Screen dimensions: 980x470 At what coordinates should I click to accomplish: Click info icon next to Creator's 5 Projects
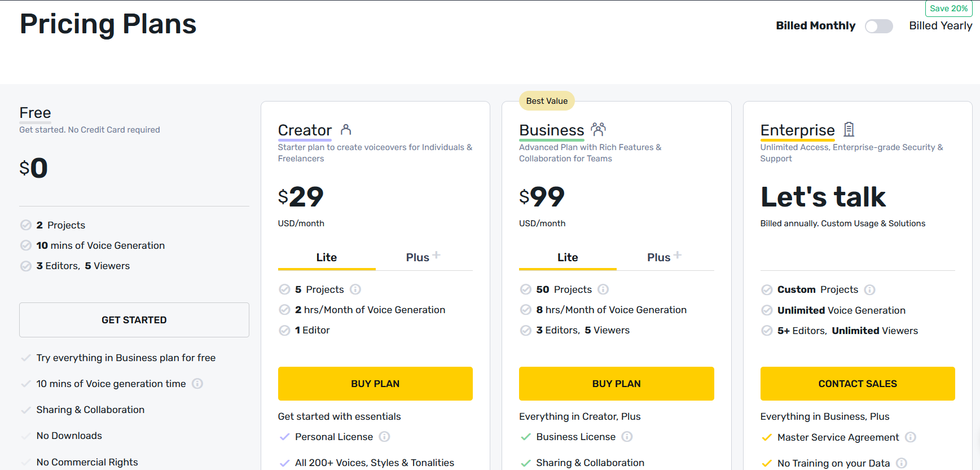tap(355, 289)
